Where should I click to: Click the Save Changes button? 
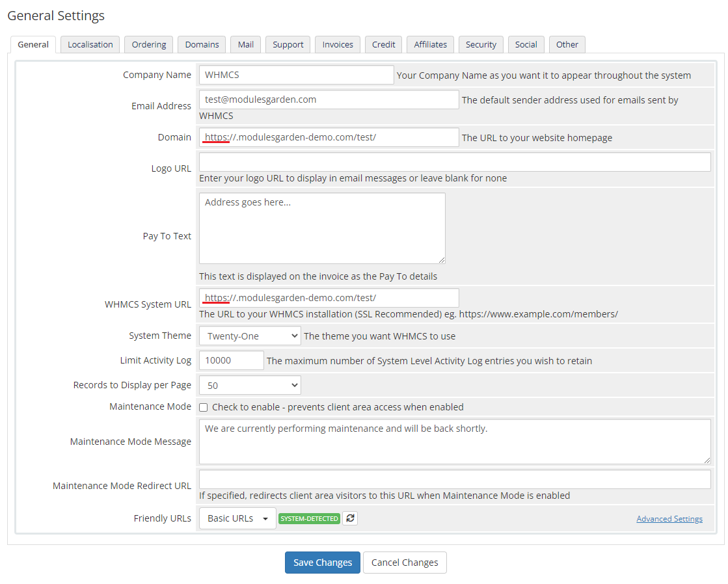pyautogui.click(x=323, y=562)
